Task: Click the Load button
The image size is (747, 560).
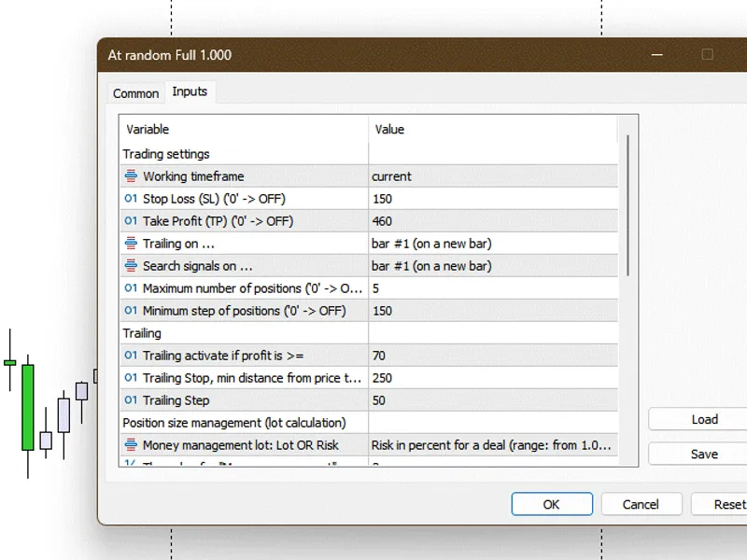Action: coord(698,419)
